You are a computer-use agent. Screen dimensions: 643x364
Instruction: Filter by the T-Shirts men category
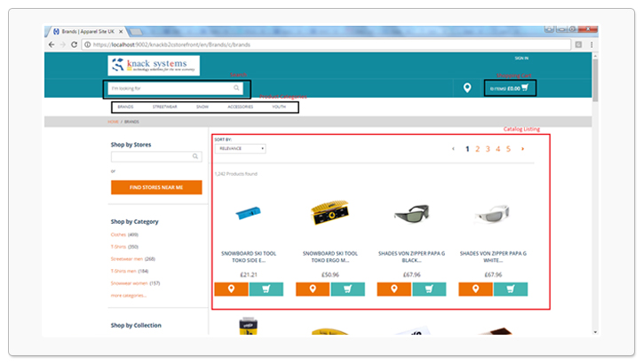coord(123,271)
